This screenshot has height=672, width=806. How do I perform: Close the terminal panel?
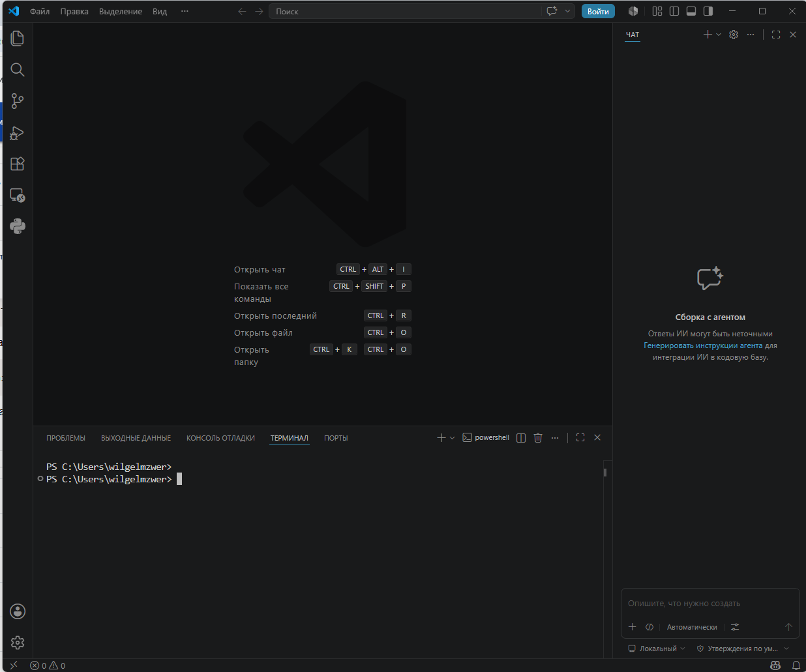click(x=597, y=438)
